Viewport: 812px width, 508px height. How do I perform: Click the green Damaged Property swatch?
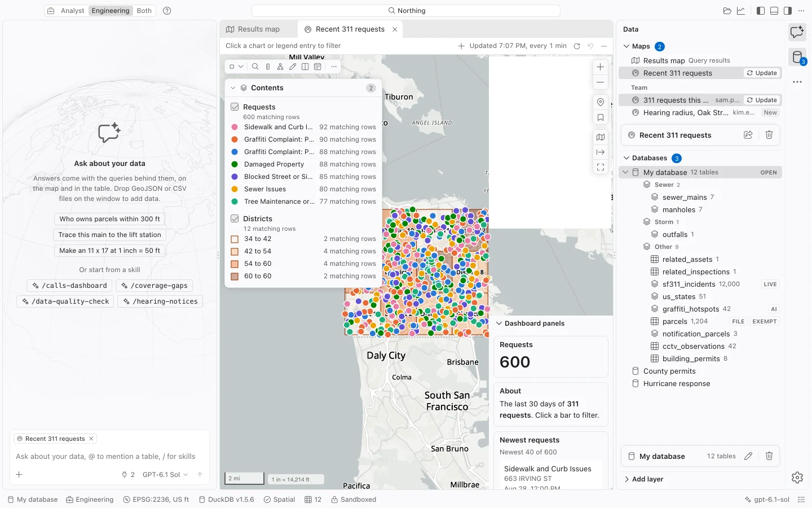click(235, 164)
